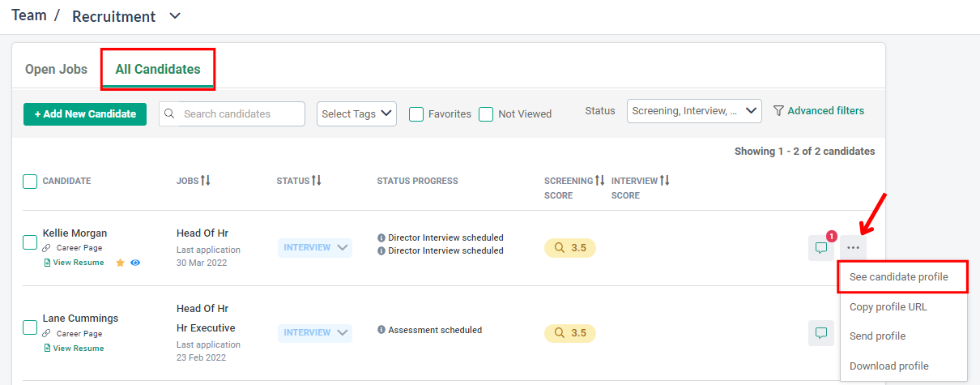
Task: Click the info icon beside Assessment scheduled
Action: [x=381, y=330]
